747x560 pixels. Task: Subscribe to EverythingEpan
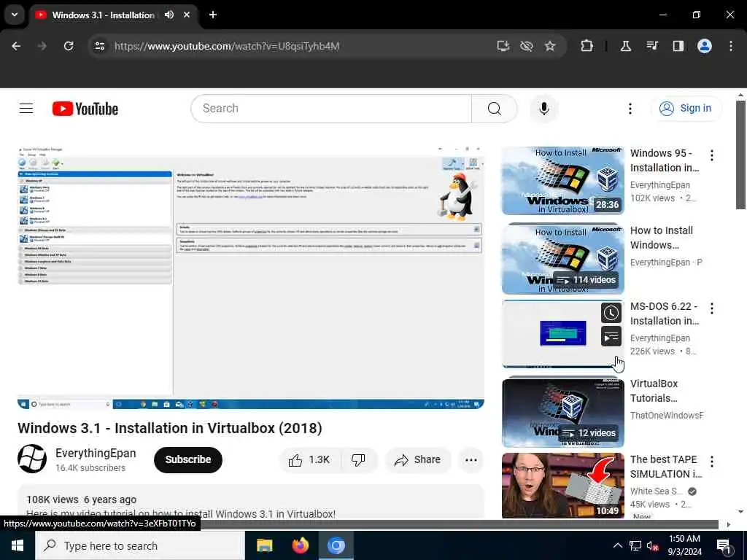(x=188, y=459)
